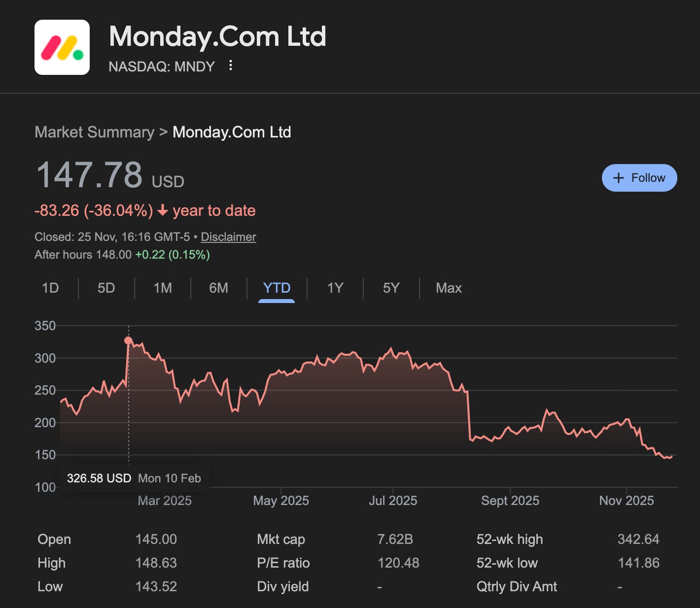The image size is (700, 608).
Task: Open the Disclaimer link
Action: click(228, 237)
